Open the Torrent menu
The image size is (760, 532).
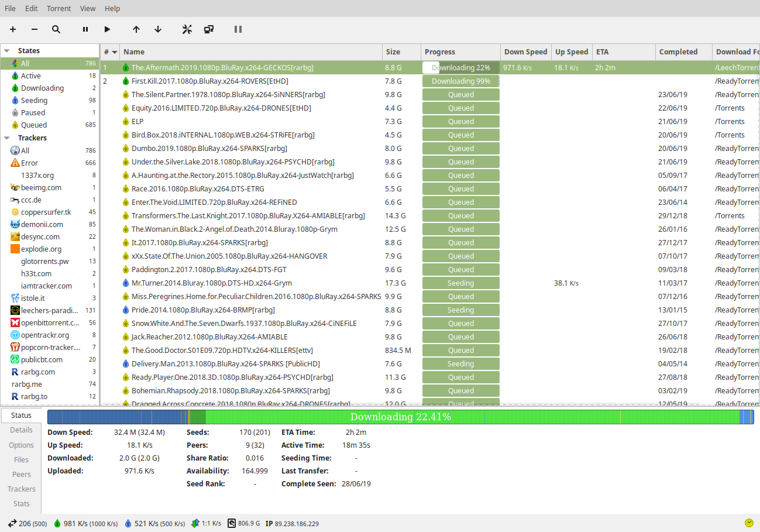(59, 8)
